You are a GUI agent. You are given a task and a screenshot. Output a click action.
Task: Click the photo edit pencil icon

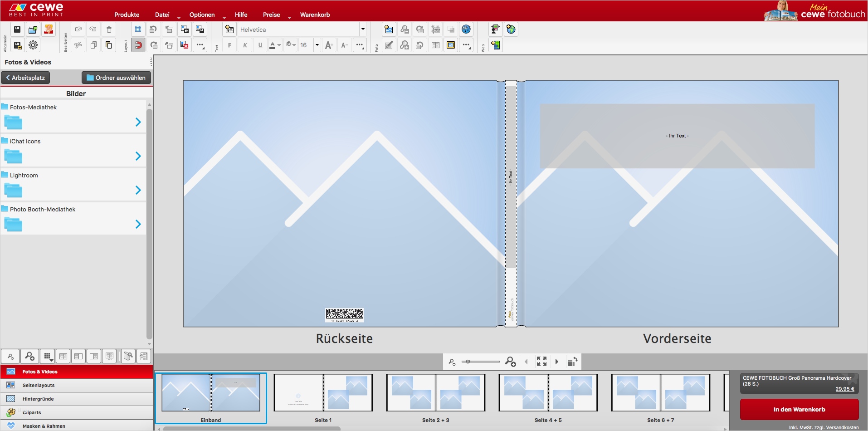(x=389, y=45)
